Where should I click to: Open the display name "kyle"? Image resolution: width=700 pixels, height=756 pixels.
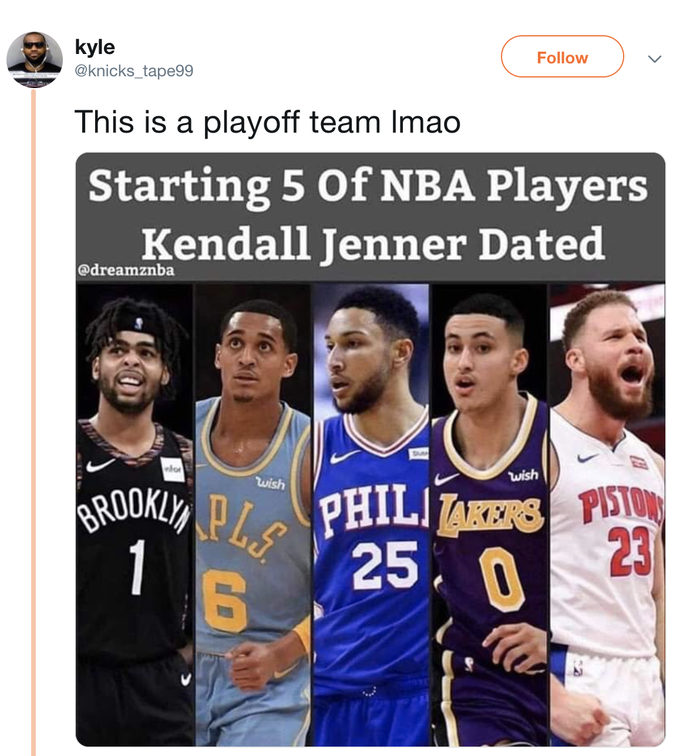pyautogui.click(x=95, y=47)
